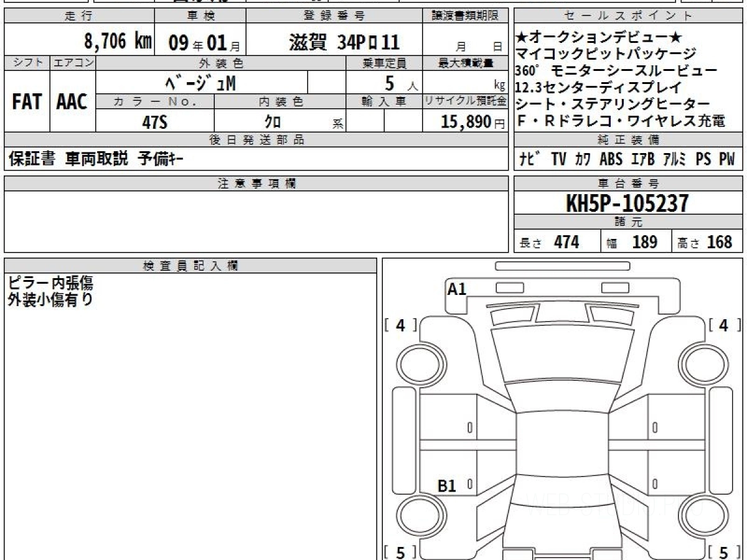Click the bottom-left wheel circle in diagram
The height and width of the screenshot is (560, 747).
(418, 516)
